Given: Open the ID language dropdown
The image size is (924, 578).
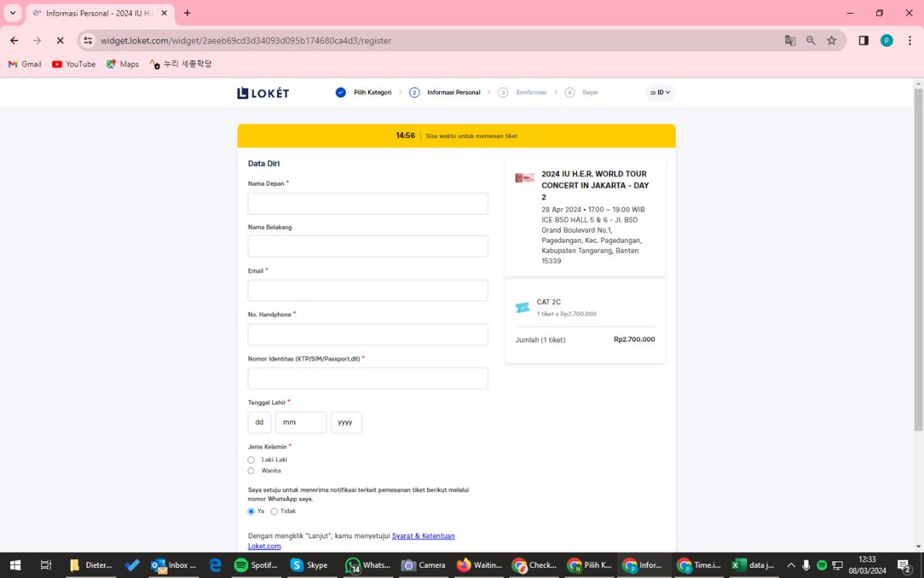Looking at the screenshot, I should coord(660,92).
